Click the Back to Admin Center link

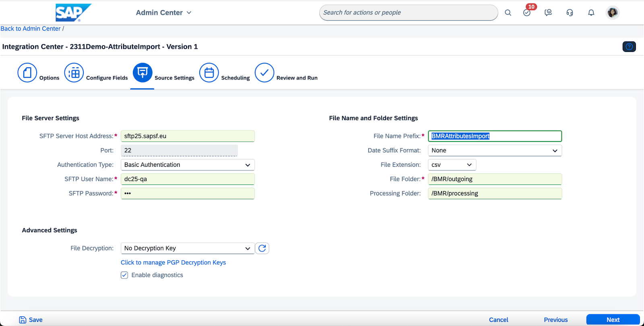31,29
